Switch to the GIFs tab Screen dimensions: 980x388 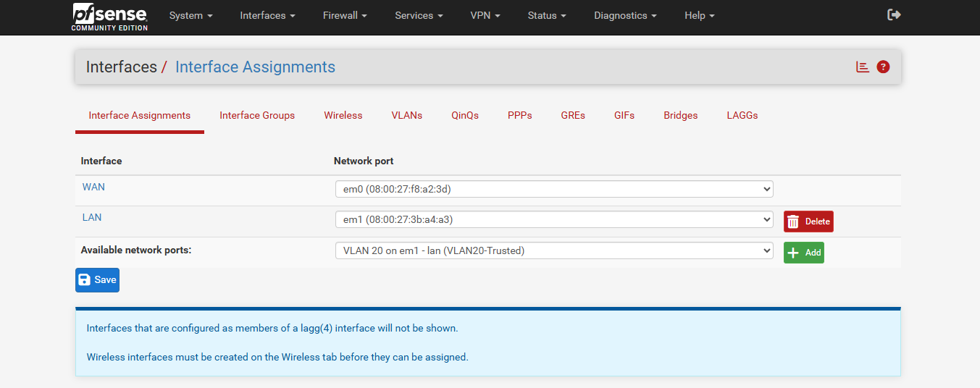click(x=624, y=116)
